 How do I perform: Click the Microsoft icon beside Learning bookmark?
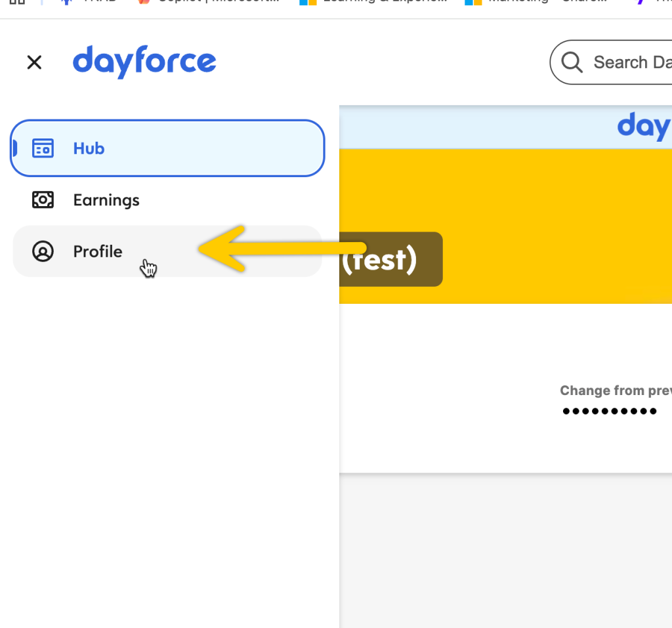coord(308,2)
